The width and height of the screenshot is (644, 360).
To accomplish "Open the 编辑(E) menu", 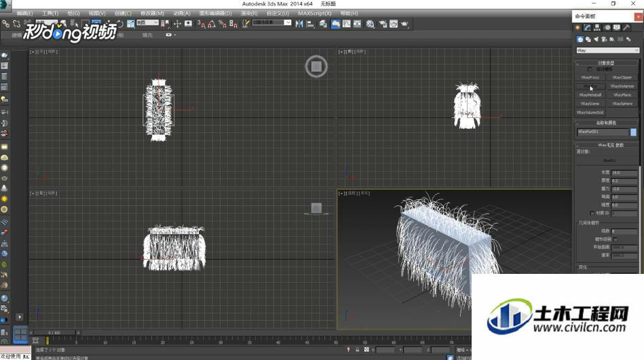I will coord(24,14).
